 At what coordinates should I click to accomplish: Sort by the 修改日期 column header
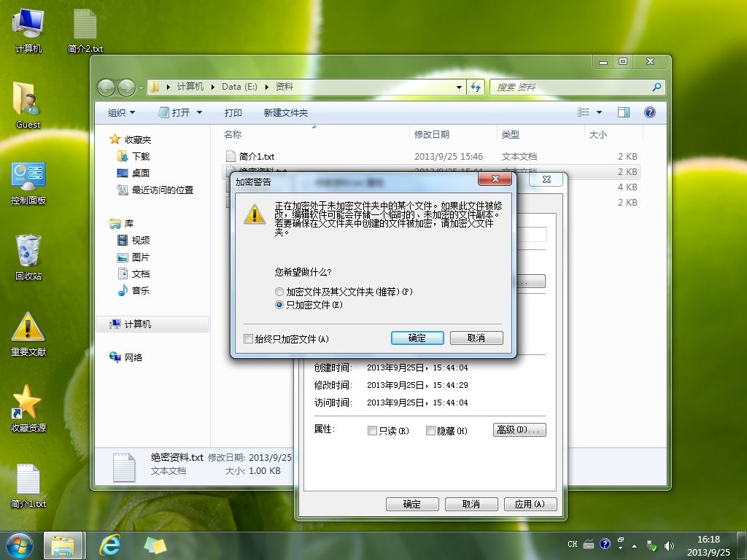[453, 135]
